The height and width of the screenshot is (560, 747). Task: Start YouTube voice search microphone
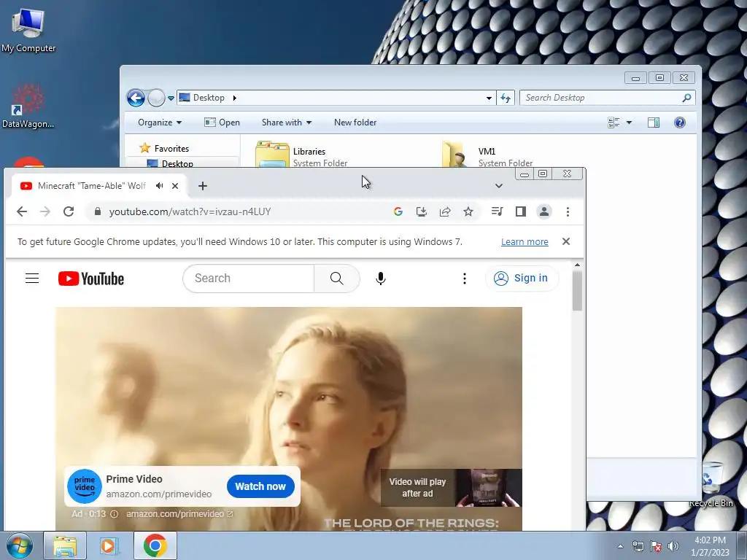pyautogui.click(x=380, y=278)
